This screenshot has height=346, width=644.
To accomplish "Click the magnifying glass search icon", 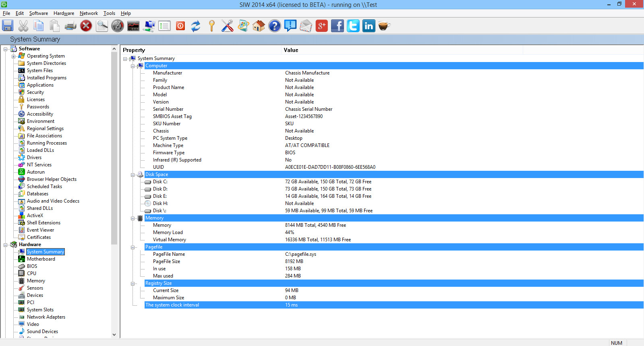I will [x=101, y=26].
